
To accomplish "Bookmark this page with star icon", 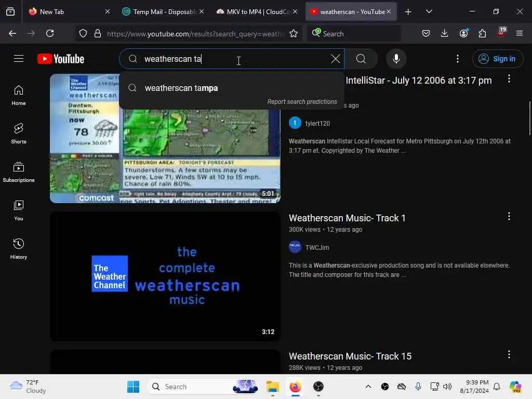I will (294, 33).
